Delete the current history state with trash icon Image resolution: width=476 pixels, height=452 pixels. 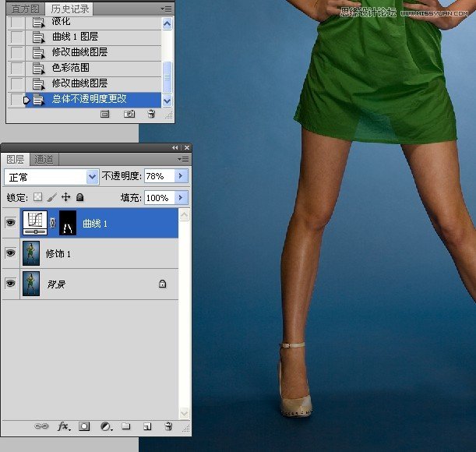point(151,114)
